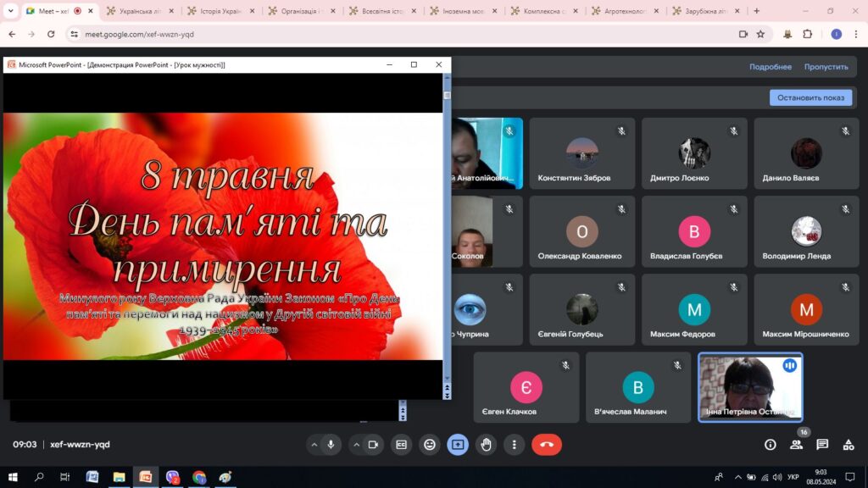Open the chat with everyone panel
Image resolution: width=868 pixels, height=488 pixels.
822,444
